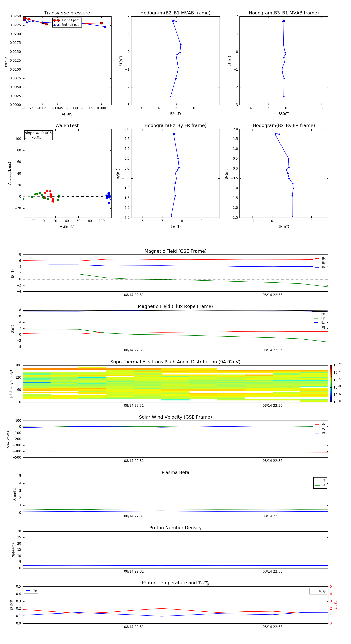Image resolution: width=351 pixels, height=644 pixels.
Task: Click the 'Magnetic Field (GSE Frame)' title
Action: click(x=175, y=251)
